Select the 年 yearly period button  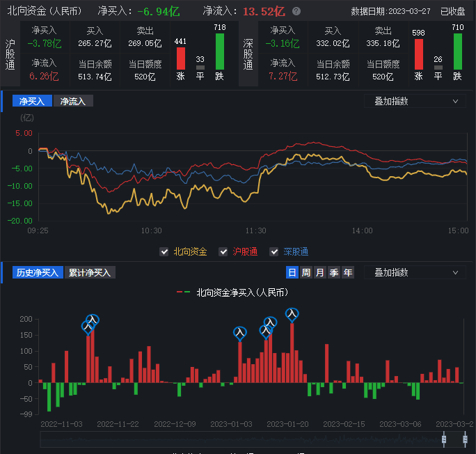[x=348, y=272]
